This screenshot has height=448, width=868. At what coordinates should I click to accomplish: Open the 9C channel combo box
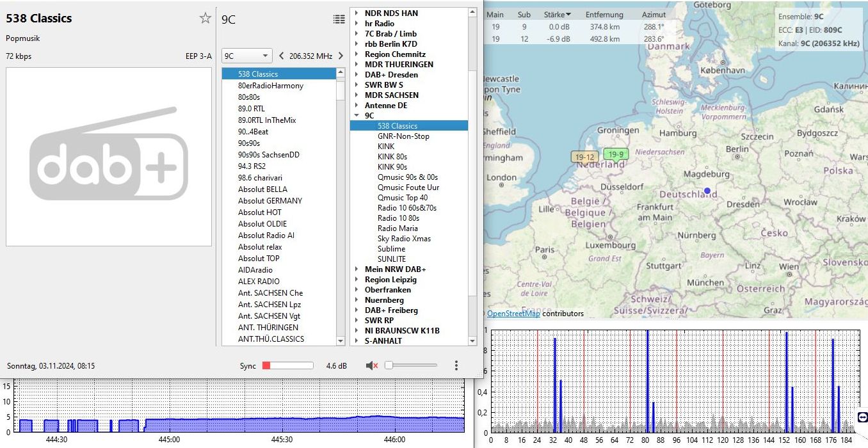247,56
